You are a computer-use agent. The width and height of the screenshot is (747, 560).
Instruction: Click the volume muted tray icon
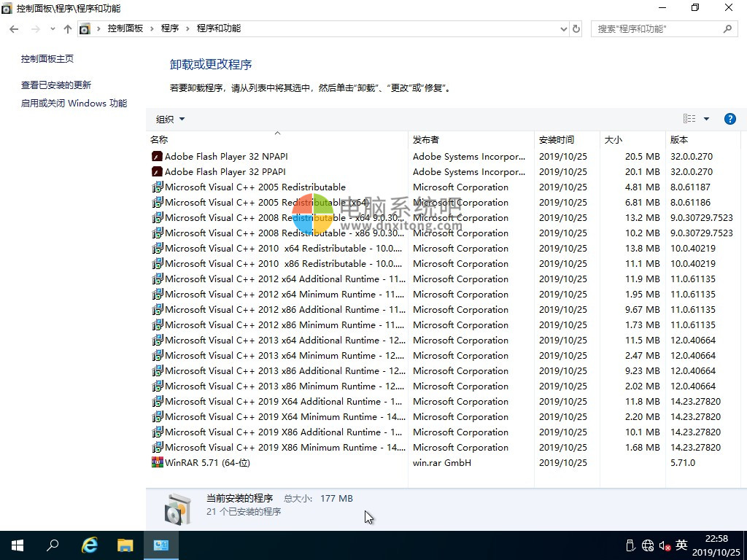[x=664, y=545]
